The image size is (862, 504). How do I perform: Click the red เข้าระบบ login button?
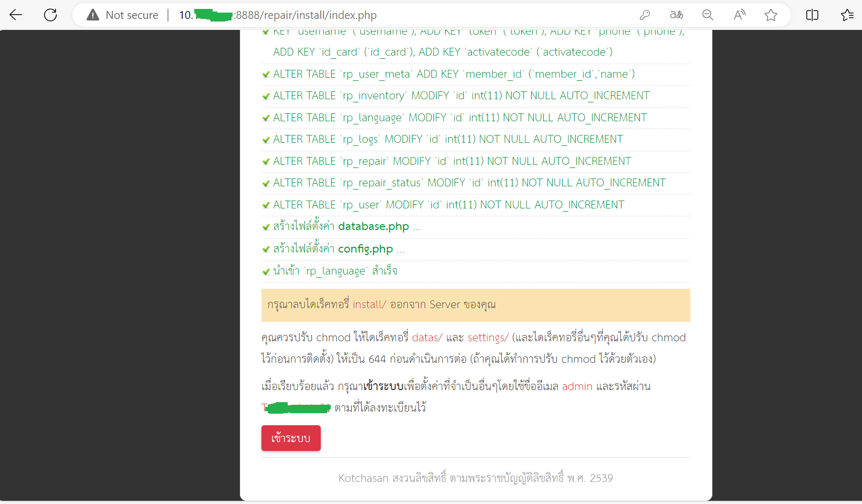tap(291, 438)
